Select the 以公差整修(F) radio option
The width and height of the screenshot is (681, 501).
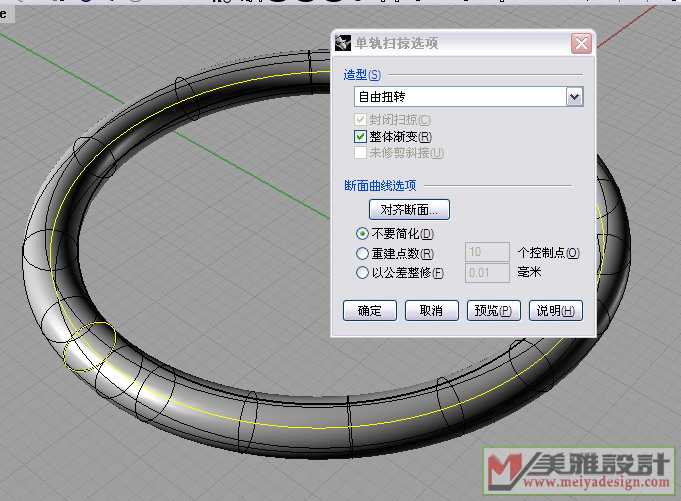coord(362,273)
